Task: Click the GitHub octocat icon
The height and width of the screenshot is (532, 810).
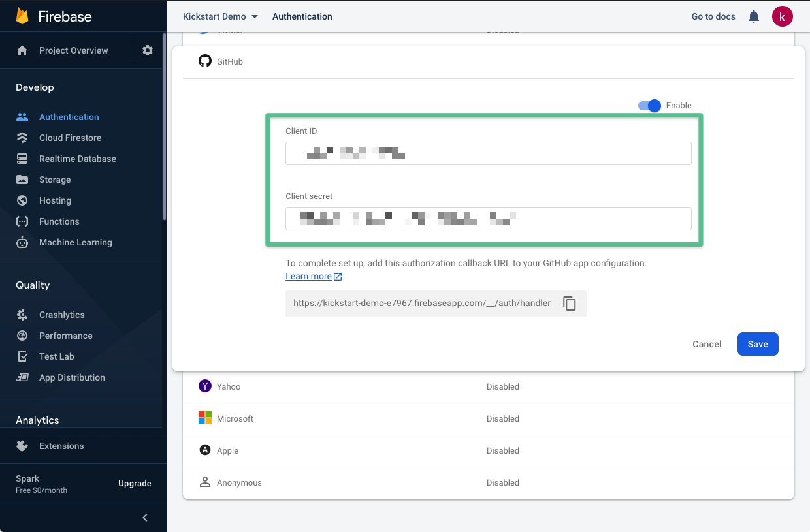Action: tap(205, 61)
